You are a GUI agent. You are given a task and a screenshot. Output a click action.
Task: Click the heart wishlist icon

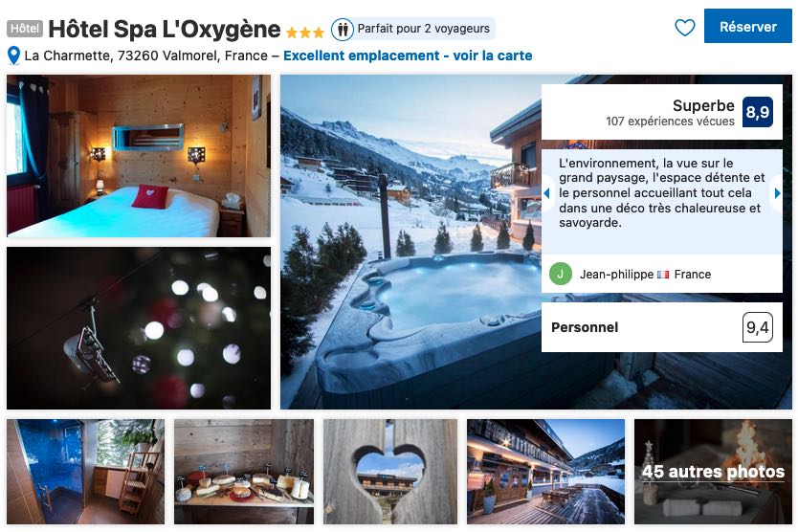(x=684, y=28)
